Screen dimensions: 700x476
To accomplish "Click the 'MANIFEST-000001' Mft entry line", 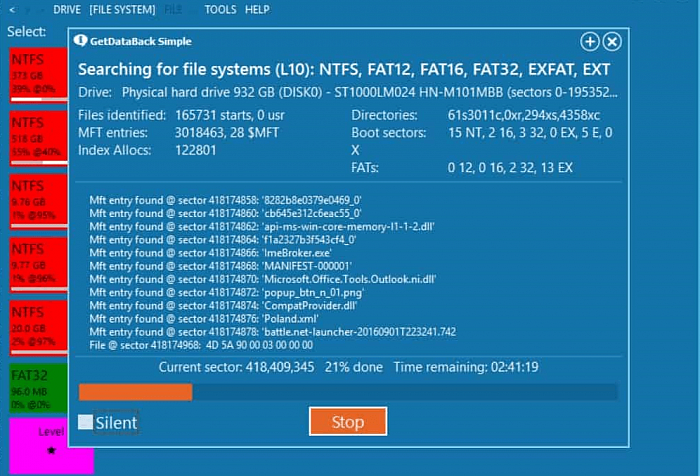I will click(221, 266).
